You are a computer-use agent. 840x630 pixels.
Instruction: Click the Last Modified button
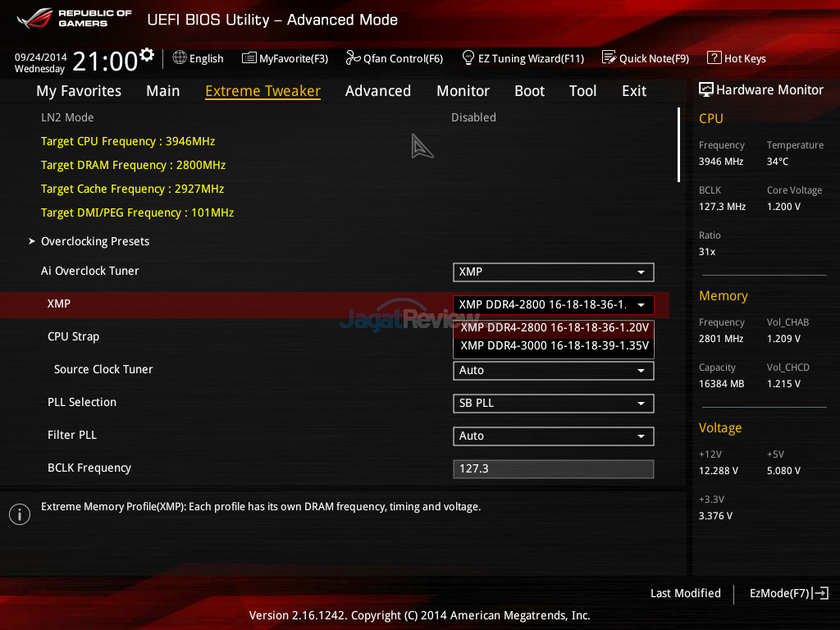tap(685, 593)
